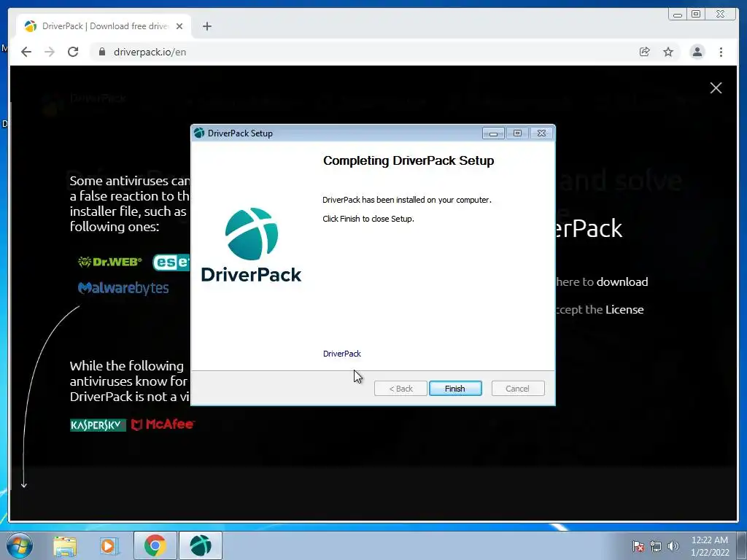The image size is (747, 560).
Task: Reload the driverpack.io page
Action: (x=73, y=52)
